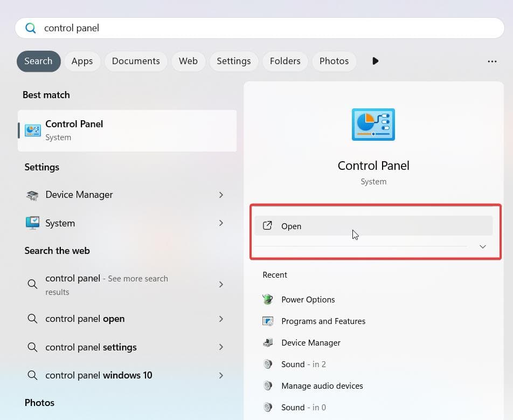
Task: Expand System result with its chevron
Action: click(221, 223)
